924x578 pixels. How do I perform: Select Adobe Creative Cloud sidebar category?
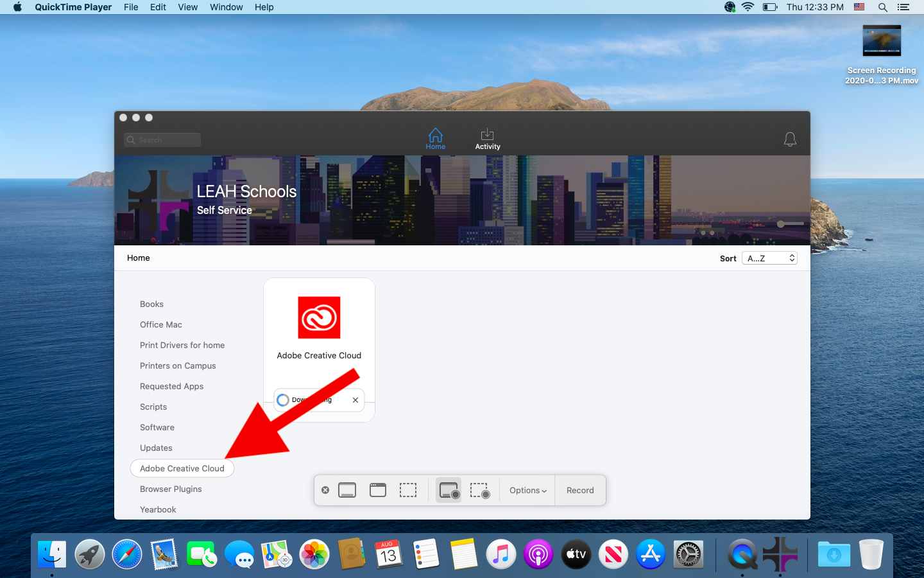[182, 469]
